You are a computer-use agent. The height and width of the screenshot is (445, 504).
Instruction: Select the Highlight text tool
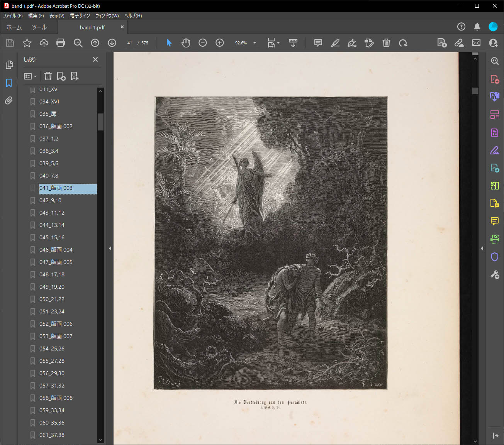pos(335,43)
